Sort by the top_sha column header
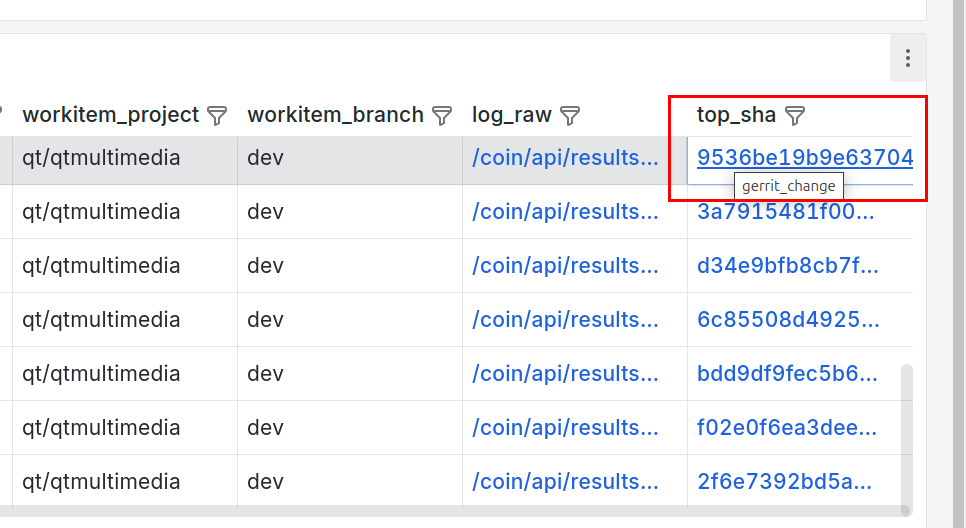Screen dimensions: 966x528 736,115
